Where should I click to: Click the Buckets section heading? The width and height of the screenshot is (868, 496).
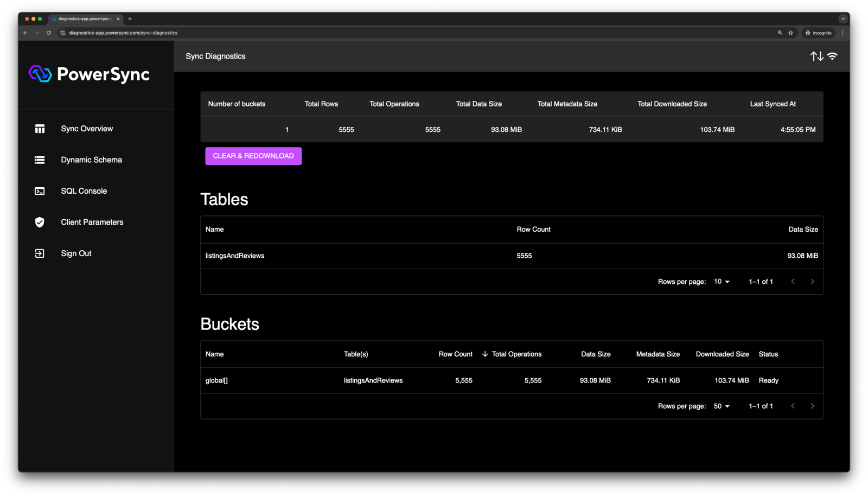(x=229, y=324)
